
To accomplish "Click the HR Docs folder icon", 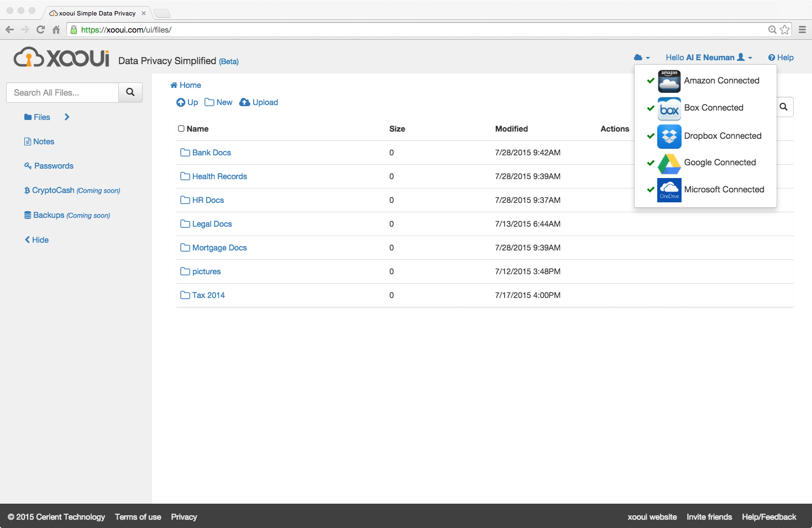I will pyautogui.click(x=185, y=200).
